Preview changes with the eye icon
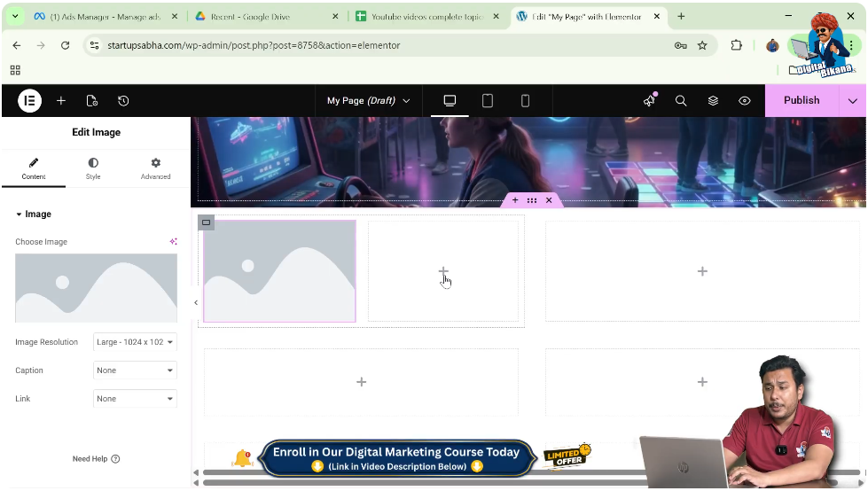 click(745, 101)
